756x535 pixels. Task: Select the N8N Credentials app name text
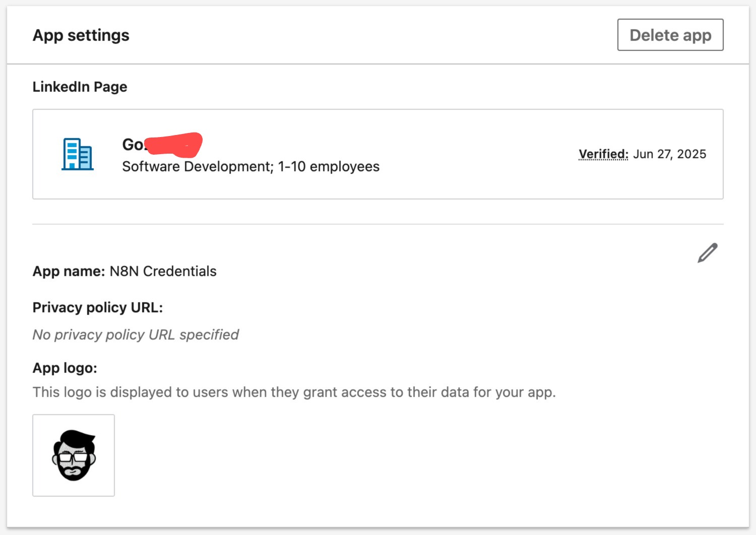[x=163, y=271]
